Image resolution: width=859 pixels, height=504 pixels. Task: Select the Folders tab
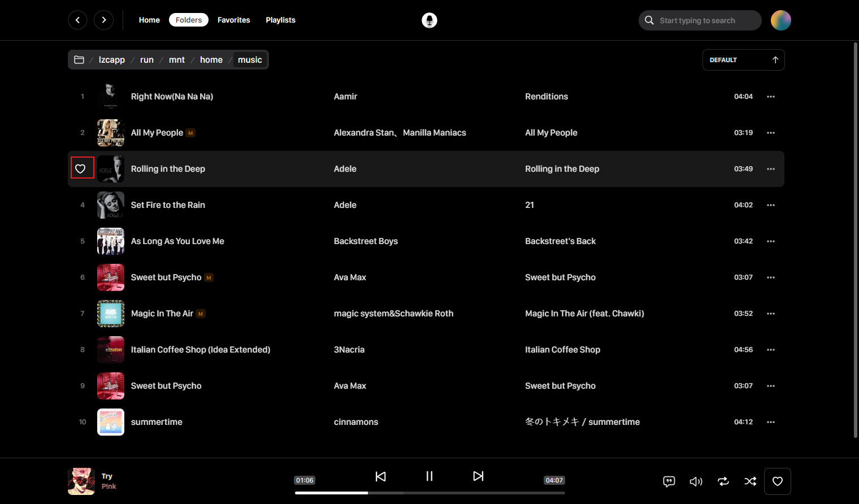click(x=189, y=20)
